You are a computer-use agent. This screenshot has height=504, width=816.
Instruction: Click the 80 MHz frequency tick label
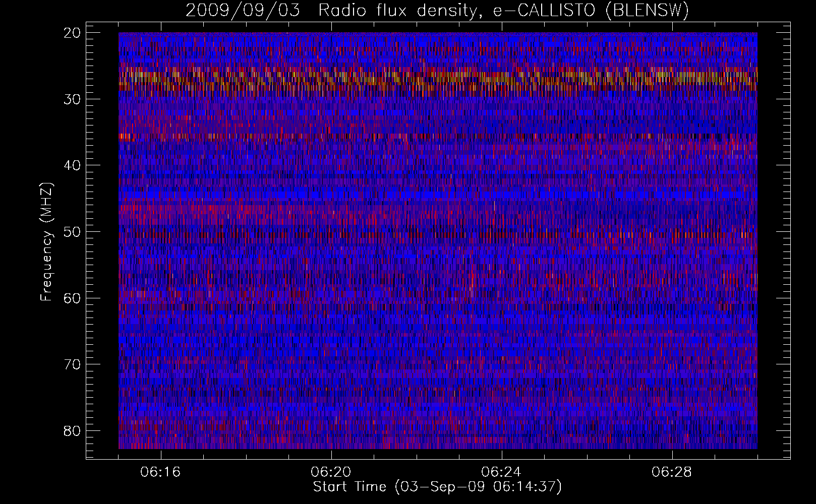[x=73, y=431]
